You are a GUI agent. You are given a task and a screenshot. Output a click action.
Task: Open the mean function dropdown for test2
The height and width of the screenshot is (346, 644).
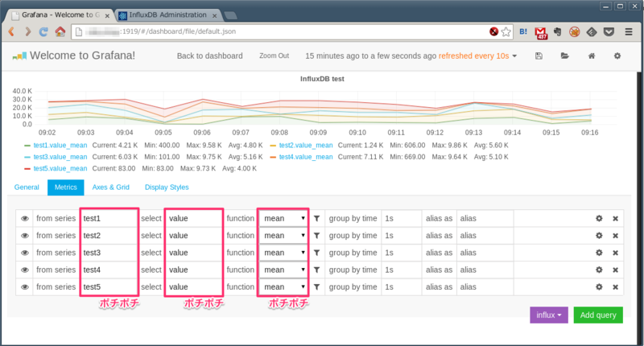[283, 236]
